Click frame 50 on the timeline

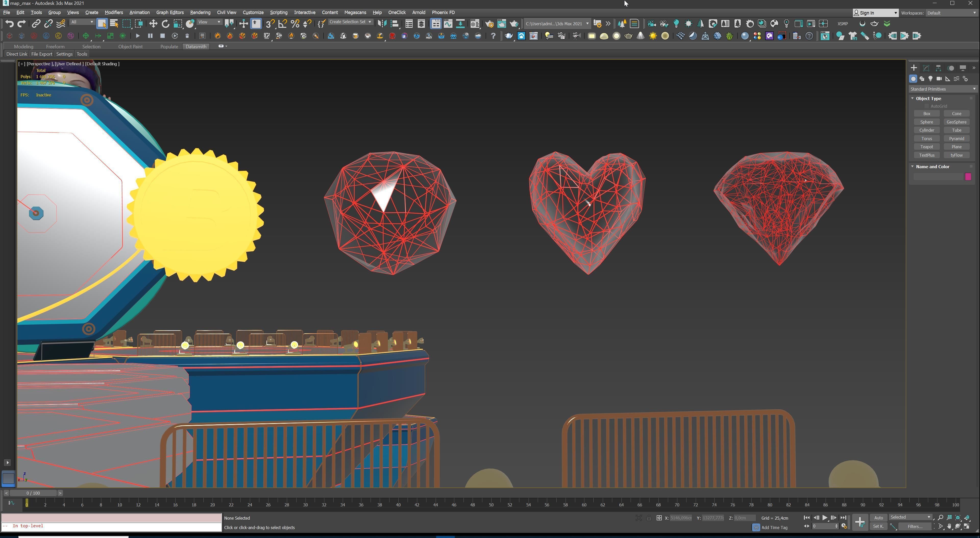pyautogui.click(x=491, y=505)
